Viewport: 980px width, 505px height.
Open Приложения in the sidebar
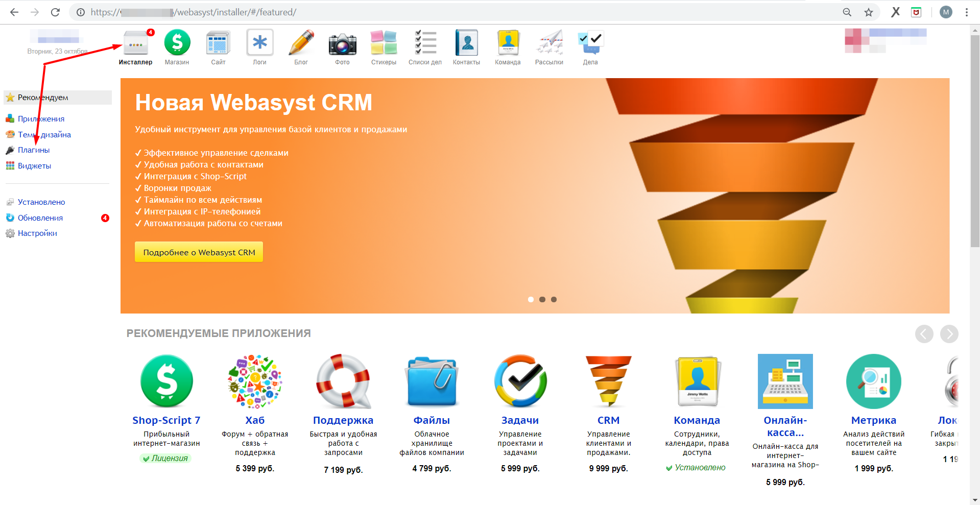coord(41,119)
